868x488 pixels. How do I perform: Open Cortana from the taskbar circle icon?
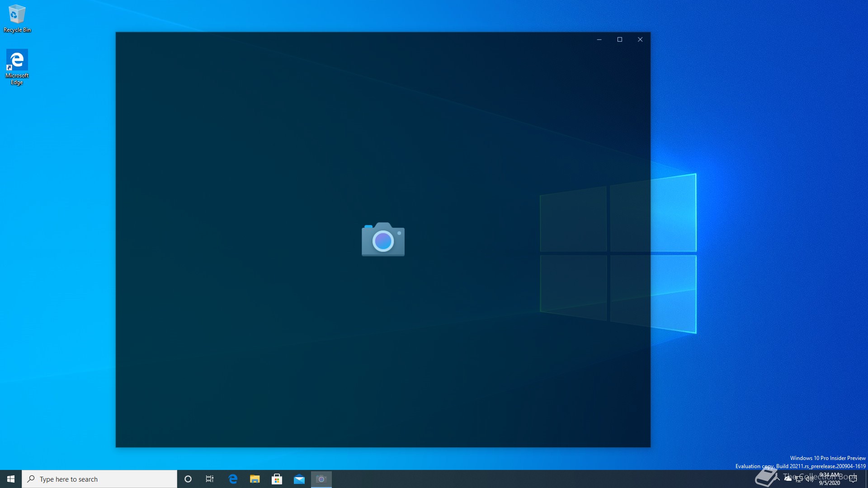(x=188, y=479)
